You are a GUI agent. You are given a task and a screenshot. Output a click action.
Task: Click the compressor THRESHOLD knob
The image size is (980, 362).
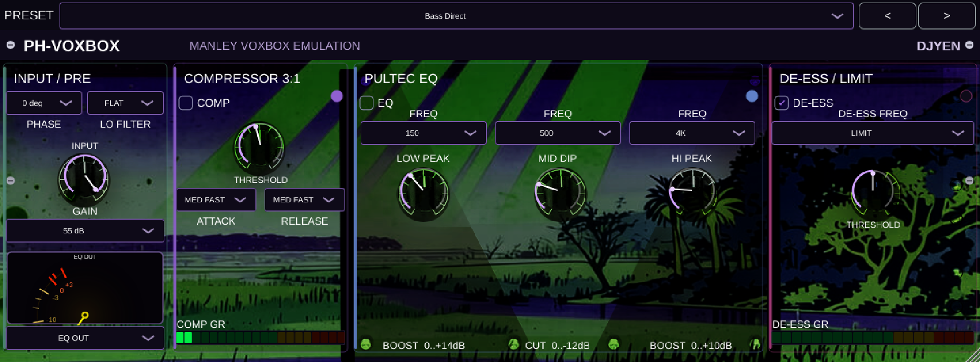pyautogui.click(x=260, y=147)
